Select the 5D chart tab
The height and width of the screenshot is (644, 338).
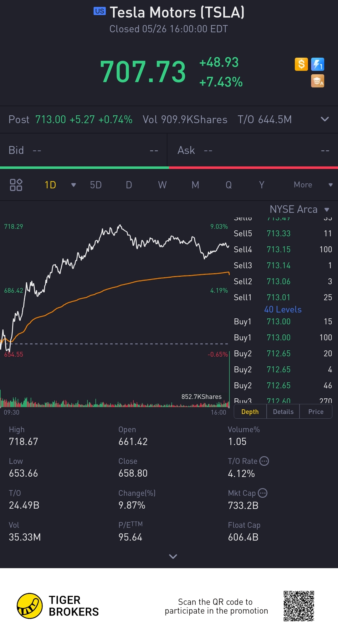click(x=96, y=185)
